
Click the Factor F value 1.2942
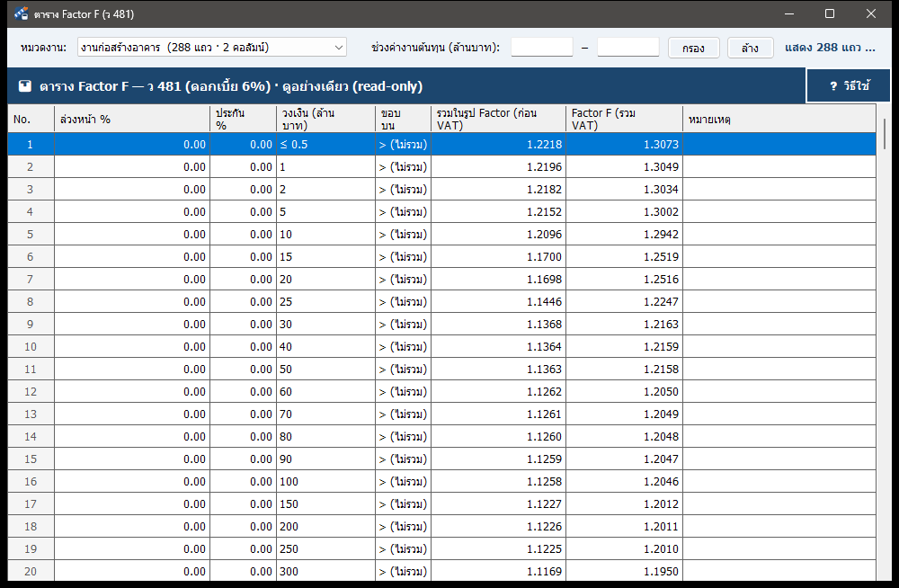point(625,234)
